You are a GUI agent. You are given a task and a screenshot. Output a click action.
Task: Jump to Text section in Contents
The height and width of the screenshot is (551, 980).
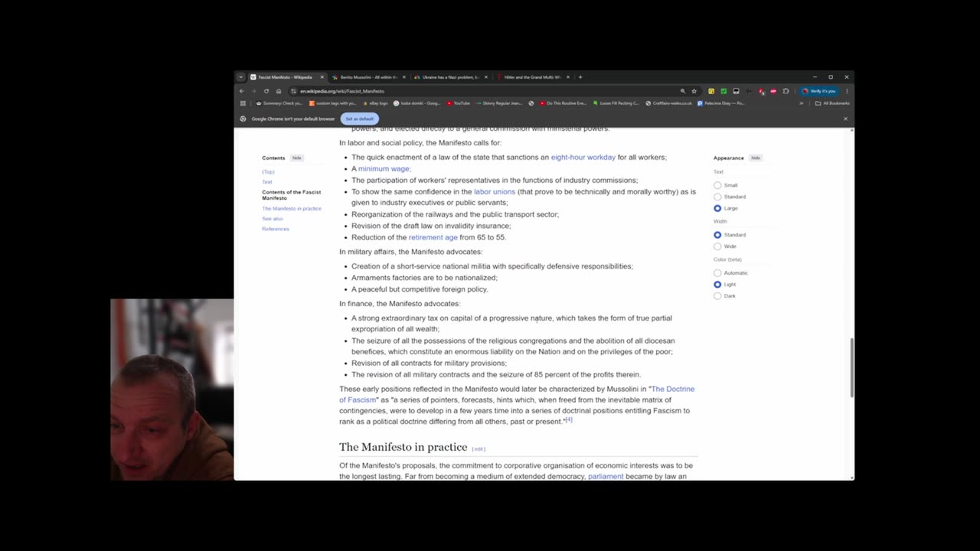(x=267, y=182)
